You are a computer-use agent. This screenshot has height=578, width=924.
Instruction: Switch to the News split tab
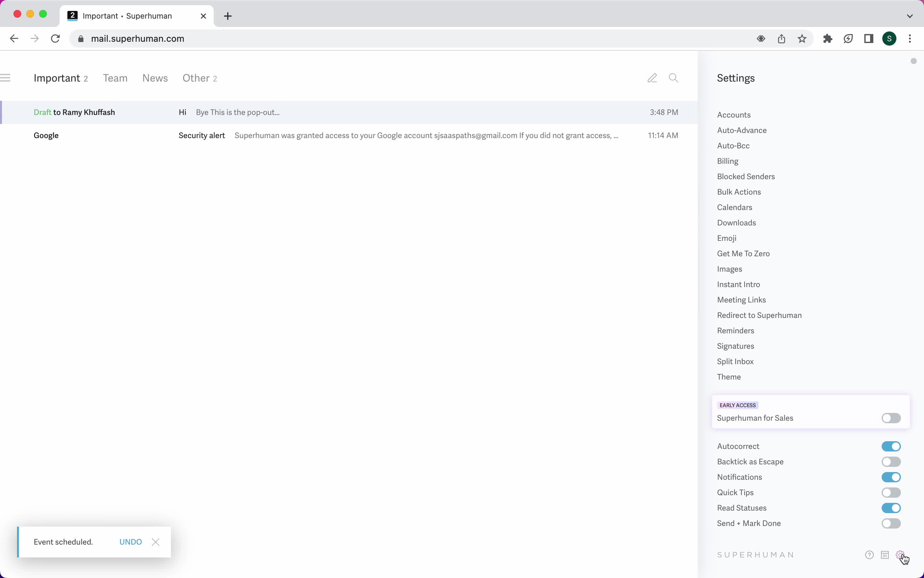pyautogui.click(x=155, y=78)
